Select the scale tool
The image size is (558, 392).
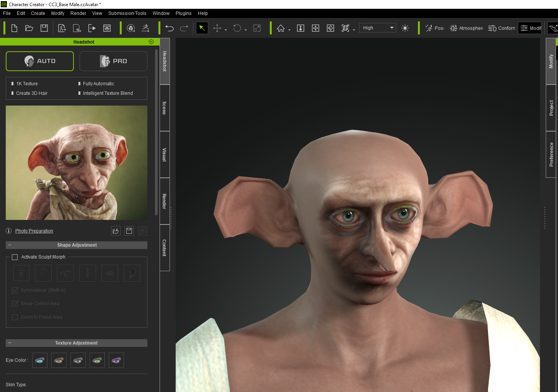pyautogui.click(x=257, y=28)
